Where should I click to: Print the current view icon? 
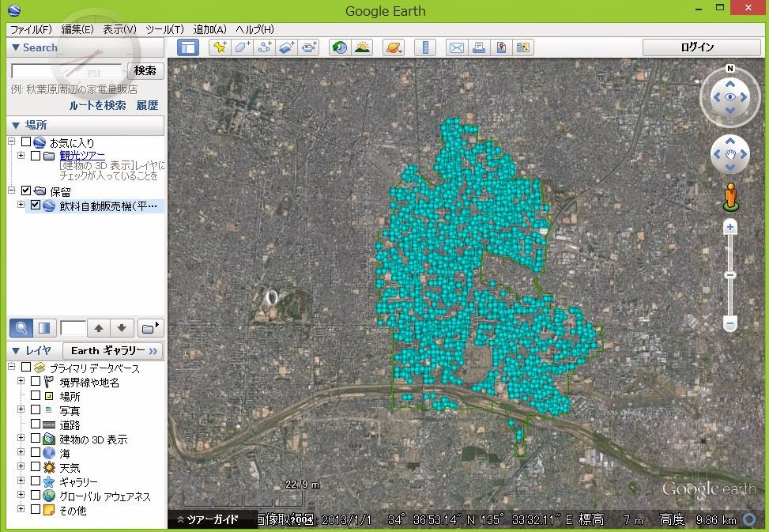coord(479,47)
